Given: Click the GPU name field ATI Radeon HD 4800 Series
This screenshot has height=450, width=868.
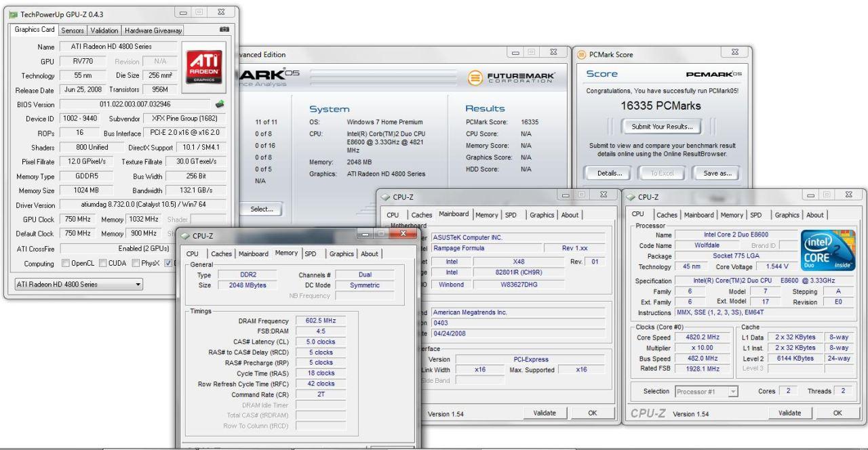Looking at the screenshot, I should [119, 47].
